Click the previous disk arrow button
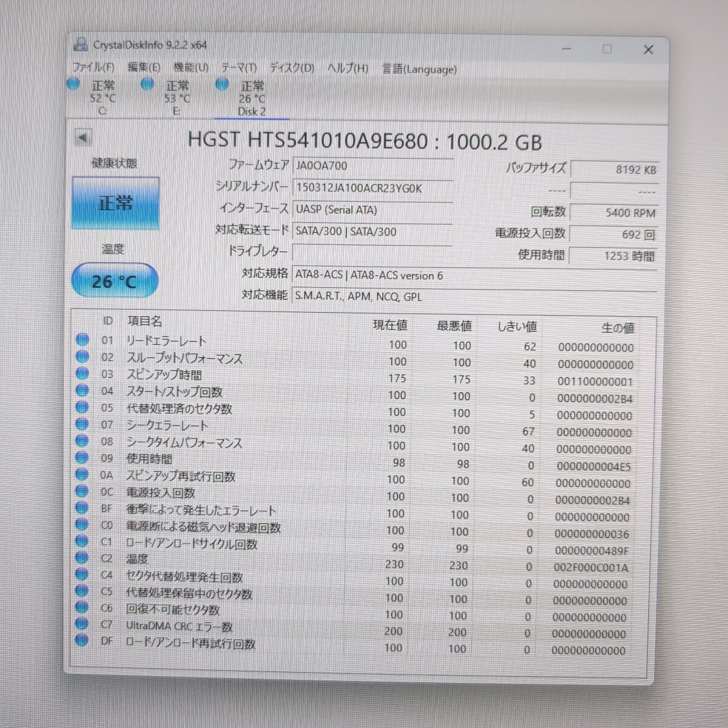 (x=83, y=137)
